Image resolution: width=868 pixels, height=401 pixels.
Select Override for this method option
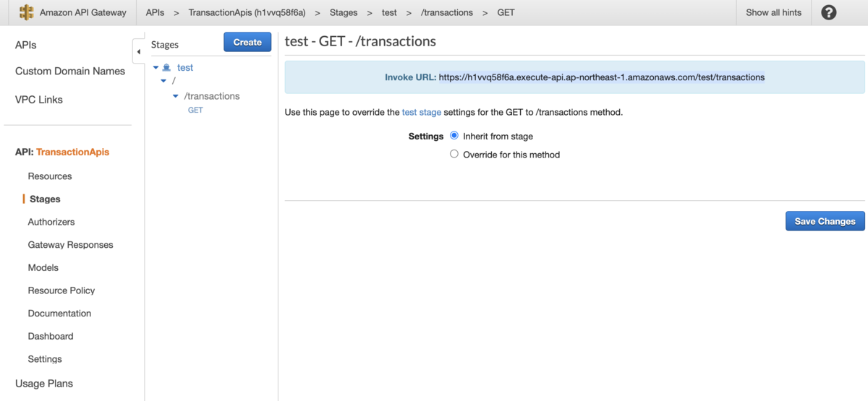[x=454, y=154]
